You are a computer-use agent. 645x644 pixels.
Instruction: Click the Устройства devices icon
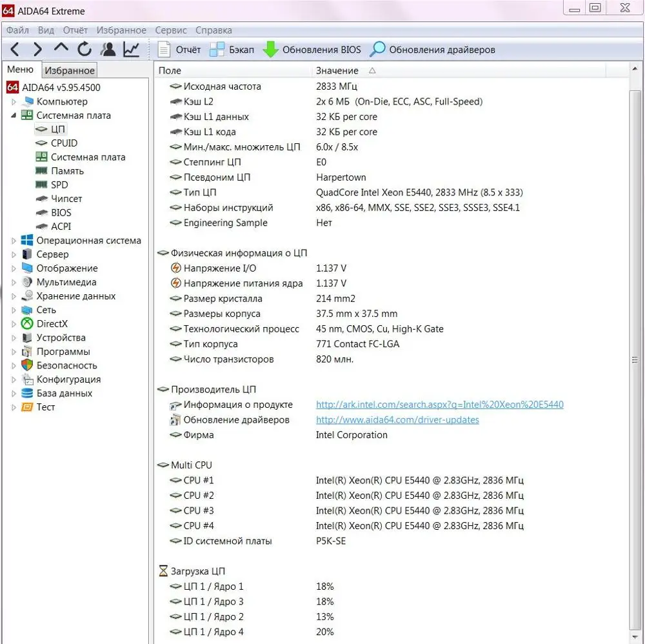point(27,337)
